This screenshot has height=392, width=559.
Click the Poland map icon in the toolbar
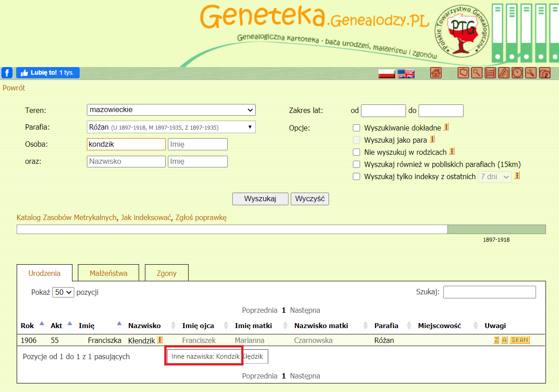463,72
